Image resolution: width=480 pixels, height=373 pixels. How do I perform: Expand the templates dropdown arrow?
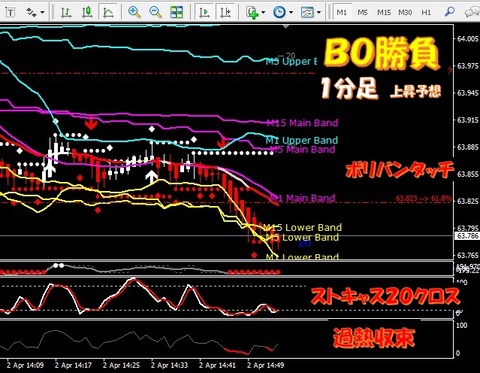click(319, 13)
